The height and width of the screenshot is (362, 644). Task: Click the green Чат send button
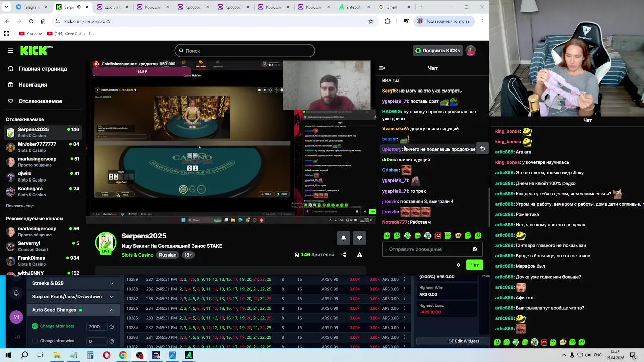coord(474,265)
